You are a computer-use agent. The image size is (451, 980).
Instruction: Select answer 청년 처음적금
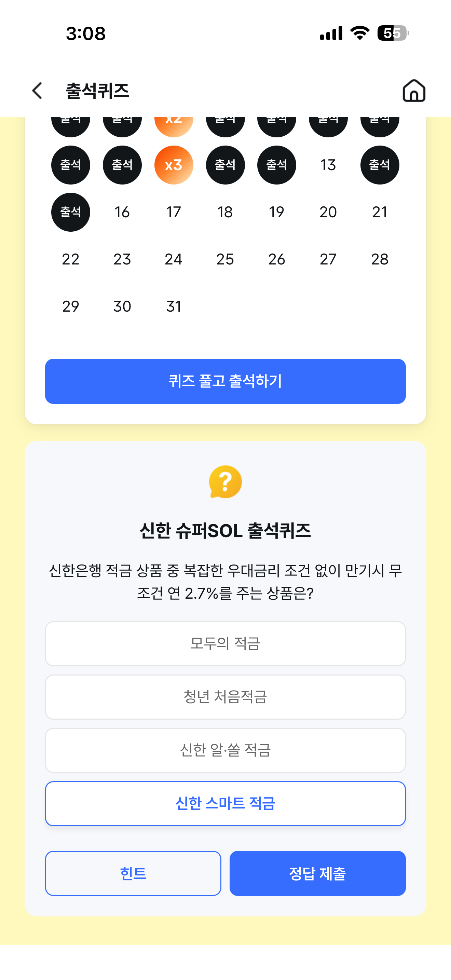point(225,697)
